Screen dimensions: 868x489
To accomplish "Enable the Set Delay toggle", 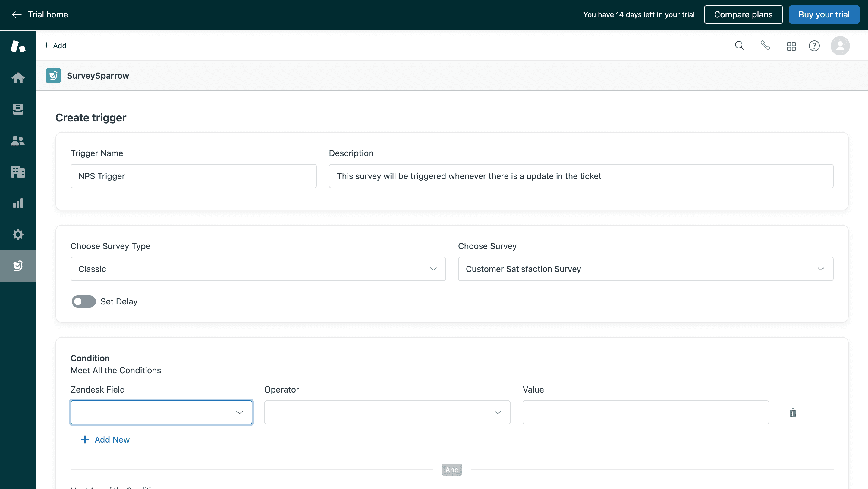I will pos(83,301).
